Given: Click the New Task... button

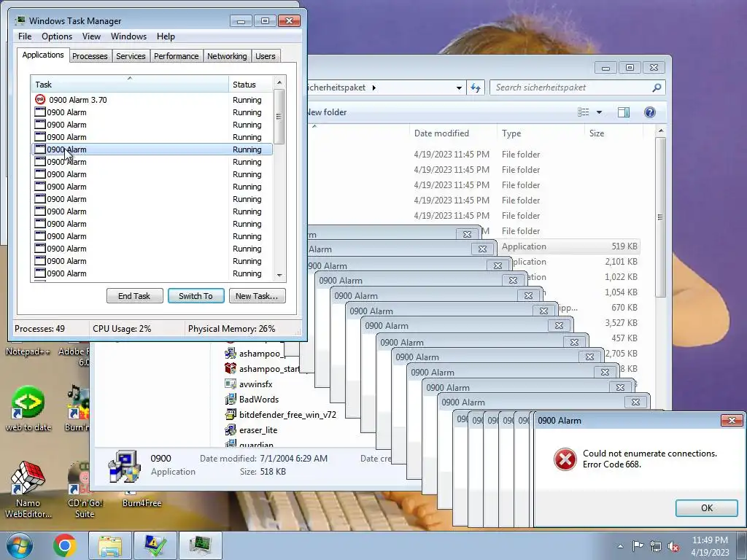Looking at the screenshot, I should 257,296.
